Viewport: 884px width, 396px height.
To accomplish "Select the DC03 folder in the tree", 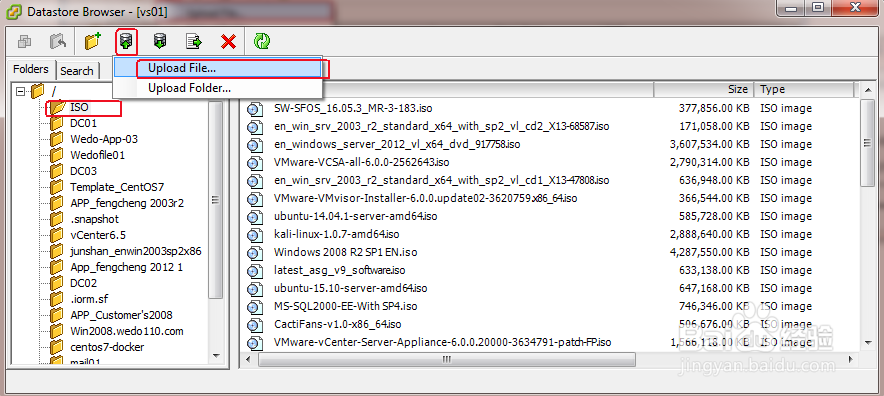I will tap(83, 171).
